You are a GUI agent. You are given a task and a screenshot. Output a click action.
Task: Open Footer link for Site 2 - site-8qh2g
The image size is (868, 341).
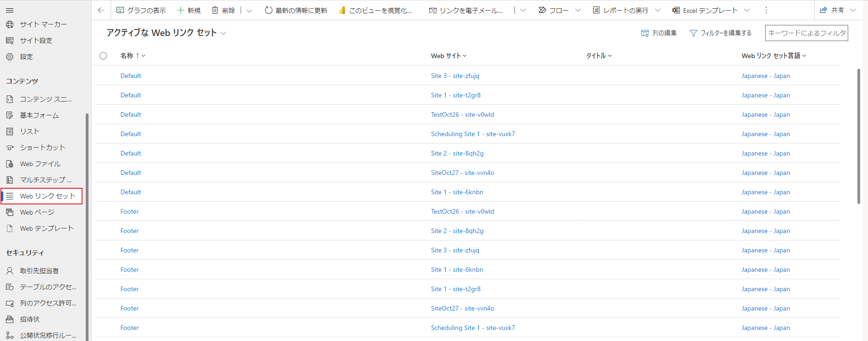130,231
